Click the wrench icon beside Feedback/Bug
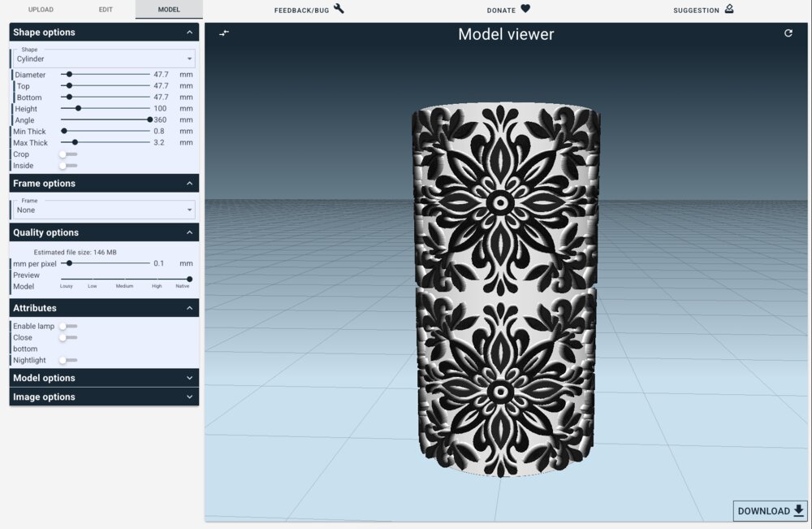 tap(339, 9)
